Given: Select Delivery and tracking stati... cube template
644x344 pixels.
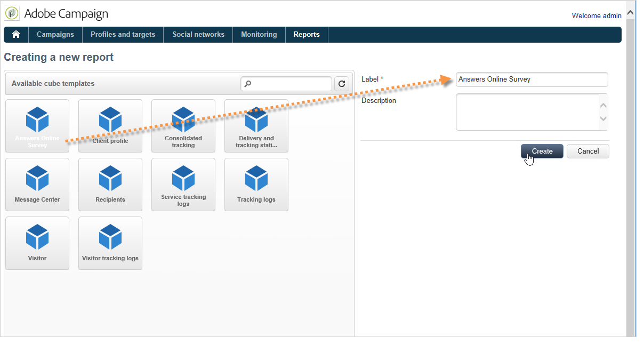Looking at the screenshot, I should [x=256, y=126].
